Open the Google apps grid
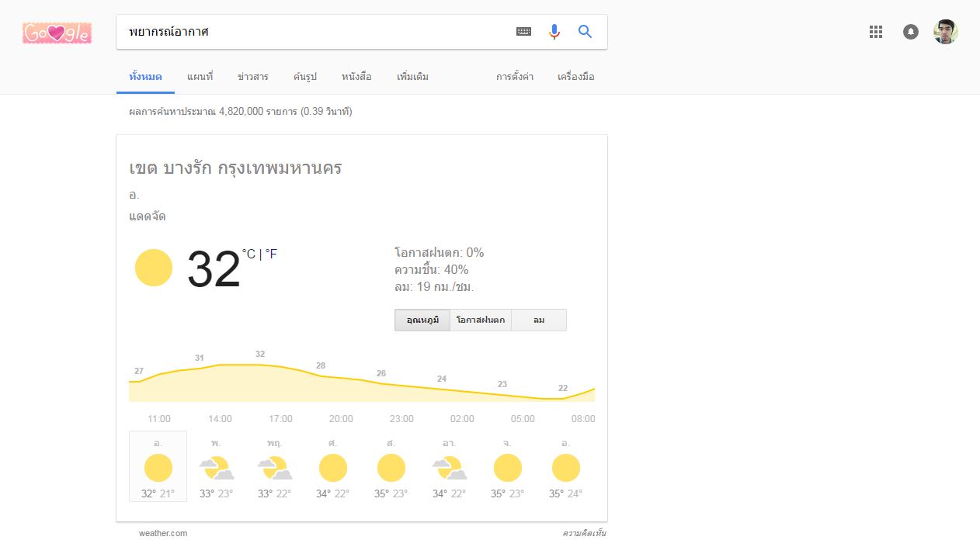The width and height of the screenshot is (980, 554). (x=876, y=32)
